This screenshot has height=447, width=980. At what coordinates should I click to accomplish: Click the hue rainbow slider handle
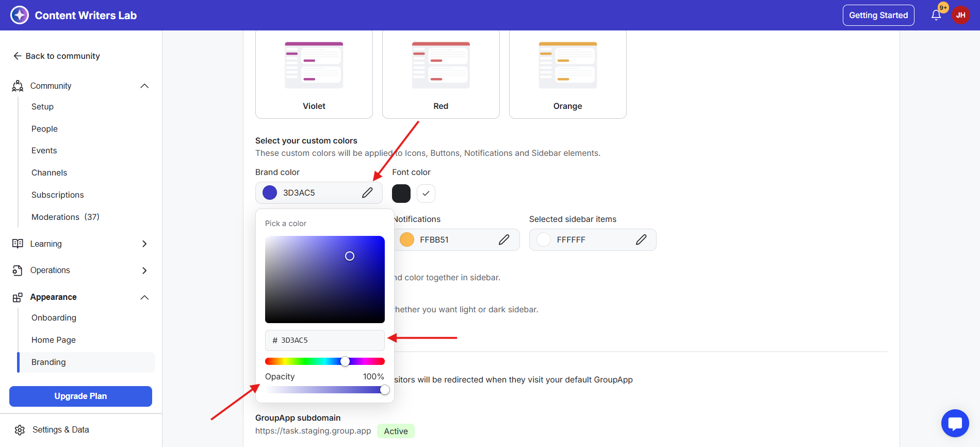pos(345,361)
